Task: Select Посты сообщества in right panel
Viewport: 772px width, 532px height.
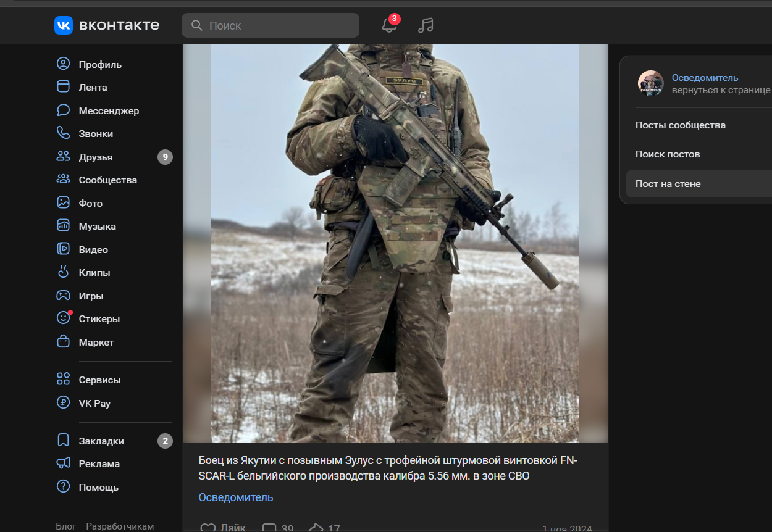Action: pos(680,125)
